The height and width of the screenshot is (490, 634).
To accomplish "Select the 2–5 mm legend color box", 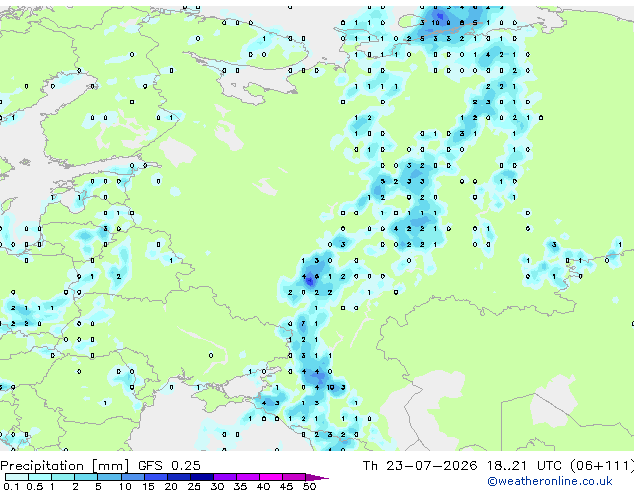I will click(x=86, y=477).
